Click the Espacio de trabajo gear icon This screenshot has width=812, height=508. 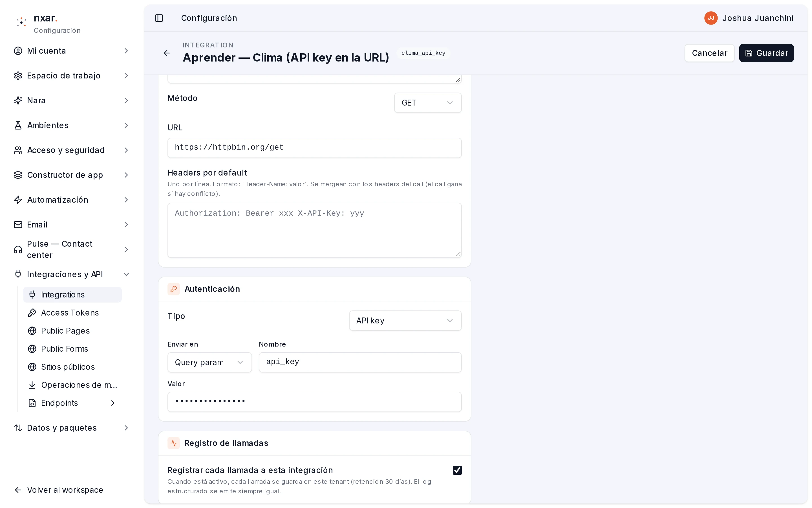18,76
